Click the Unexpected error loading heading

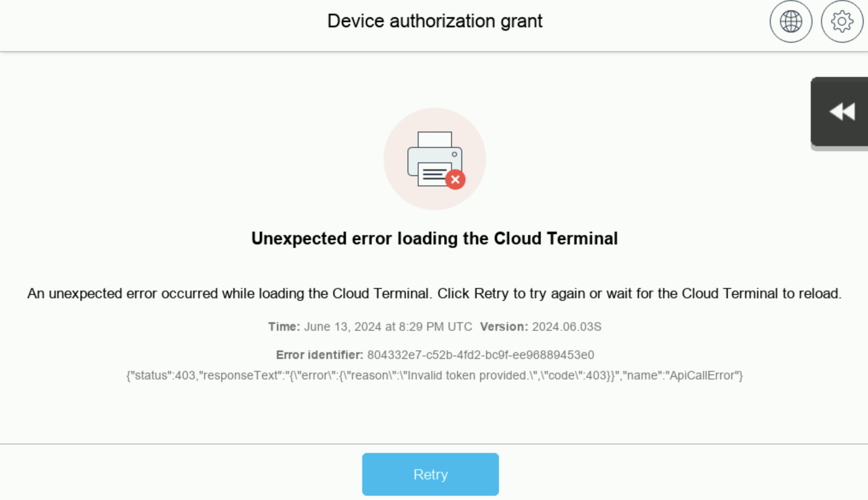point(434,238)
